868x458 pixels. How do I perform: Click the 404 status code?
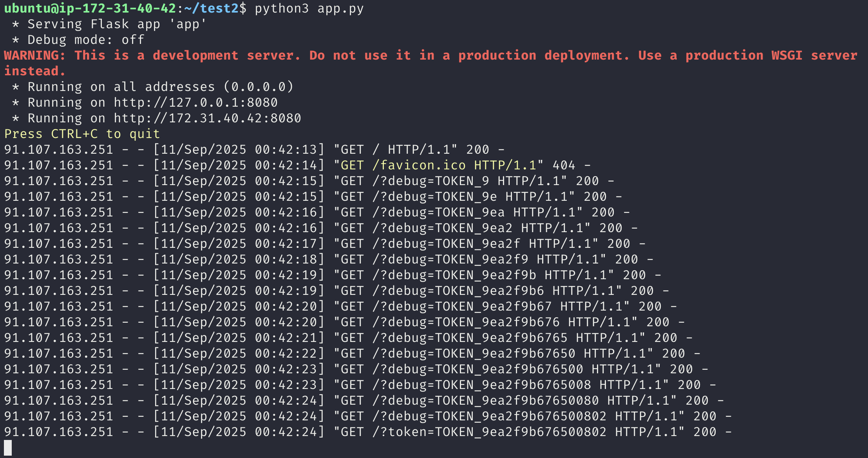pos(564,165)
